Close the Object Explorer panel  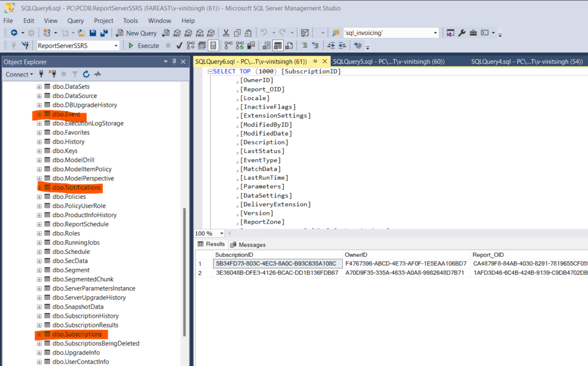[x=183, y=61]
